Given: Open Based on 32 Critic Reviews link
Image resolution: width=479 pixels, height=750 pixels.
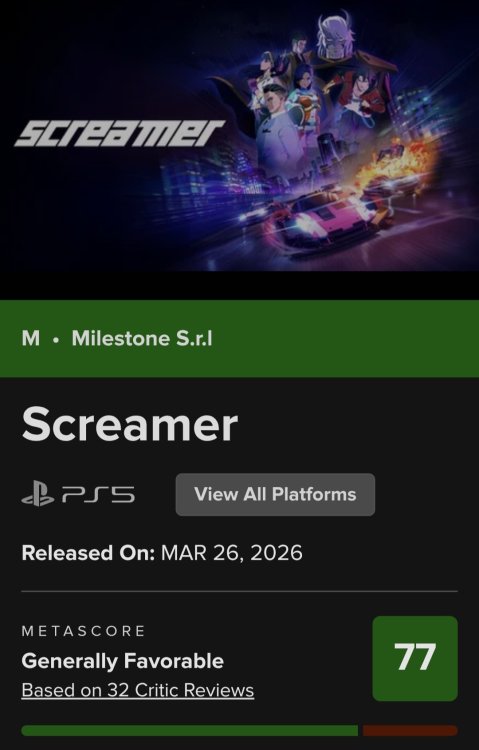Looking at the screenshot, I should tap(138, 690).
